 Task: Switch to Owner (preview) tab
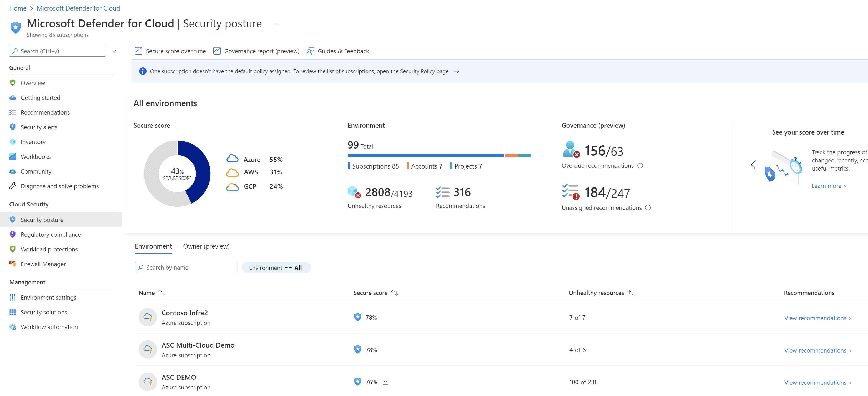pos(206,246)
